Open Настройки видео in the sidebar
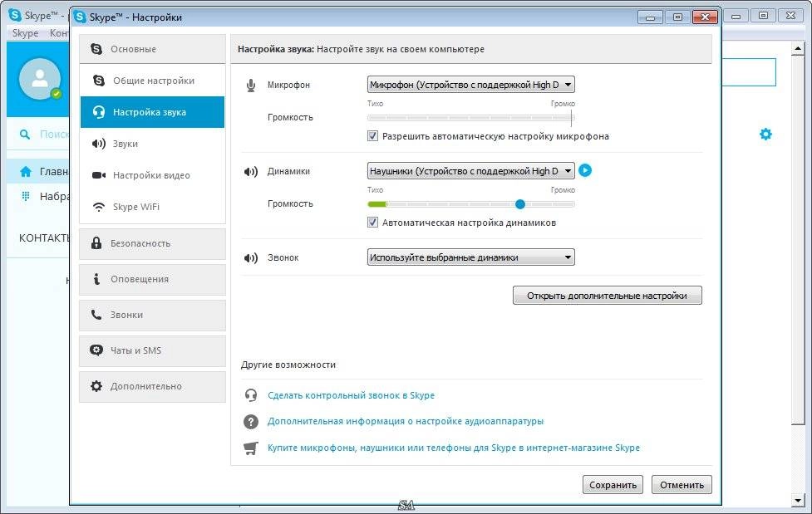 coord(152,175)
